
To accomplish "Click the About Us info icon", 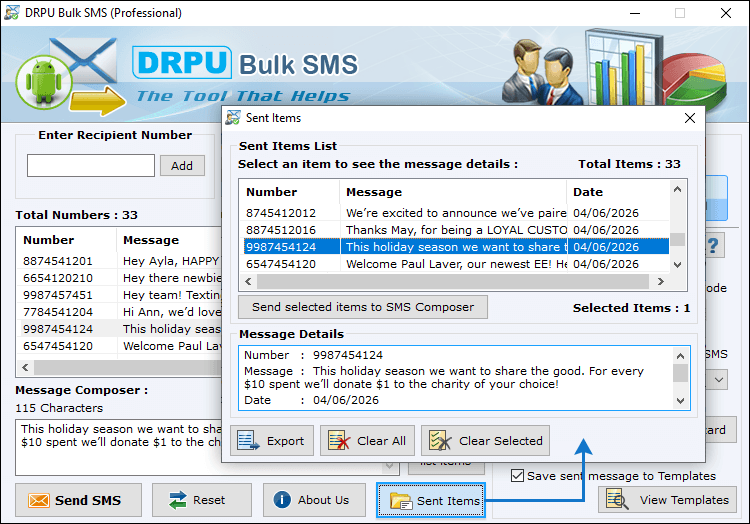I will click(x=282, y=500).
